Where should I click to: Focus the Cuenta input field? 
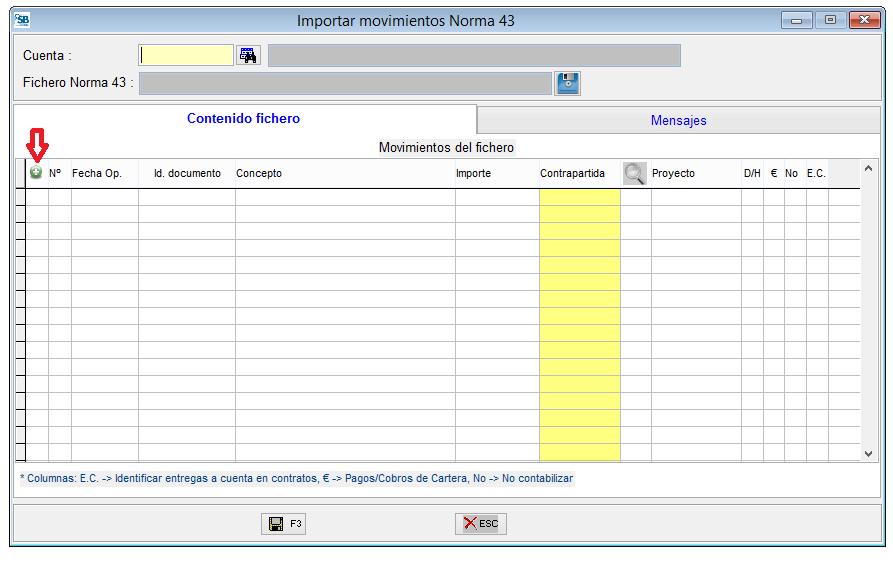pos(186,55)
